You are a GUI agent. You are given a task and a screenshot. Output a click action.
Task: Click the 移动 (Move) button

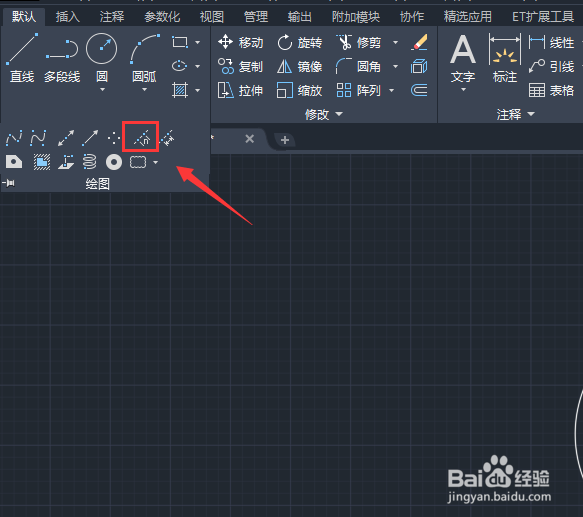pos(241,42)
